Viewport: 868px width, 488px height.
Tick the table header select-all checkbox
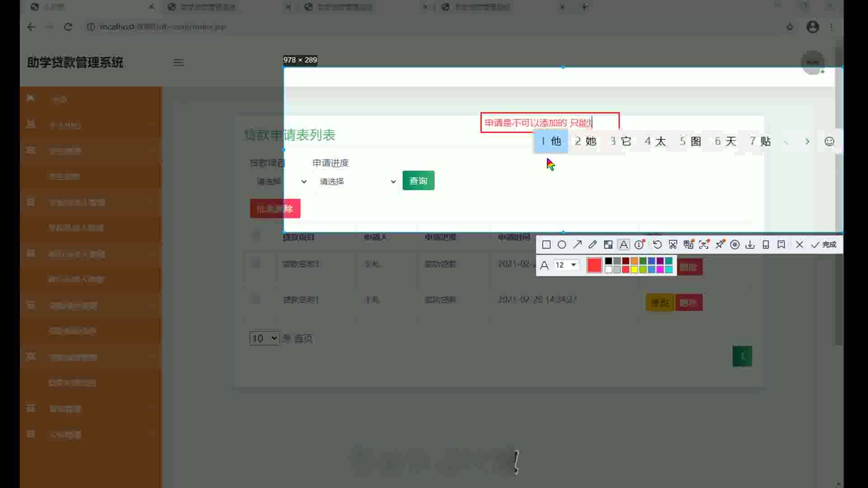click(x=256, y=236)
